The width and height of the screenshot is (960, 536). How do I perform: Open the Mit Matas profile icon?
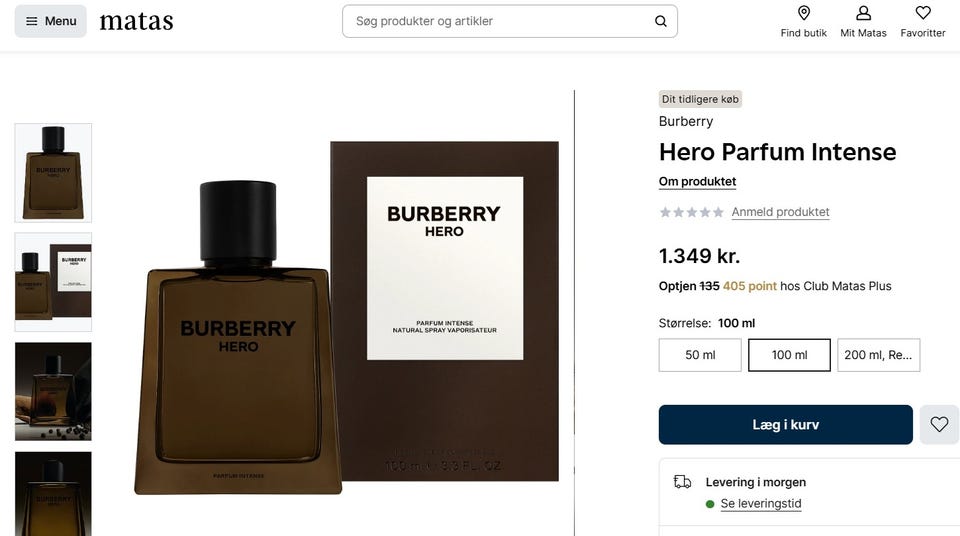pos(863,13)
